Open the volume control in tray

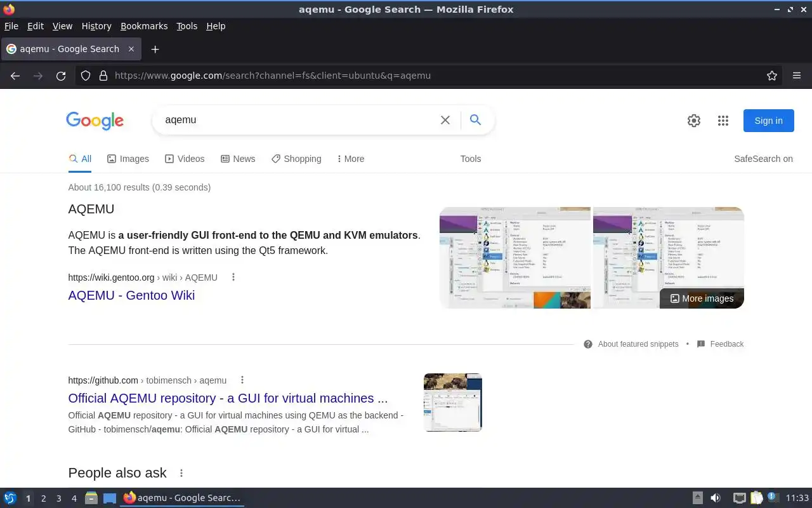[716, 498]
